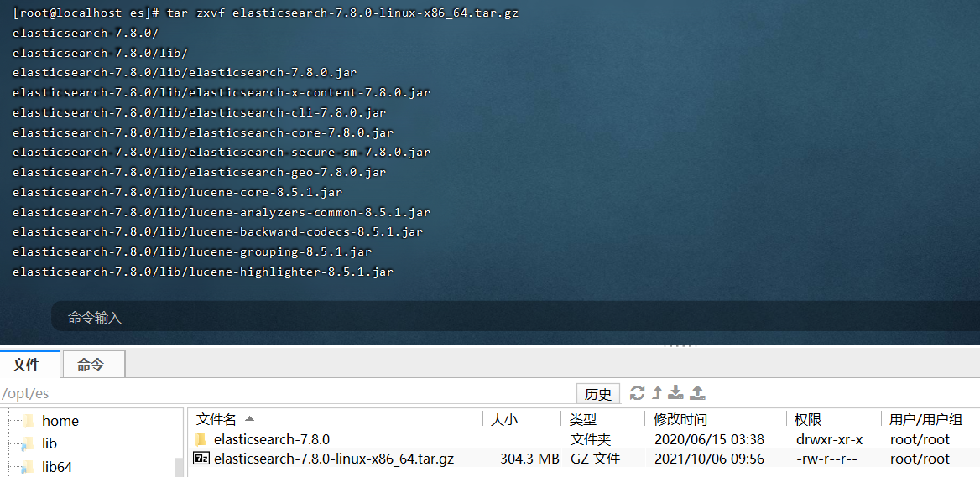The height and width of the screenshot is (477, 980).
Task: Click terminal line elasticsearch-cli-7.8.0.jar
Action: pos(199,112)
